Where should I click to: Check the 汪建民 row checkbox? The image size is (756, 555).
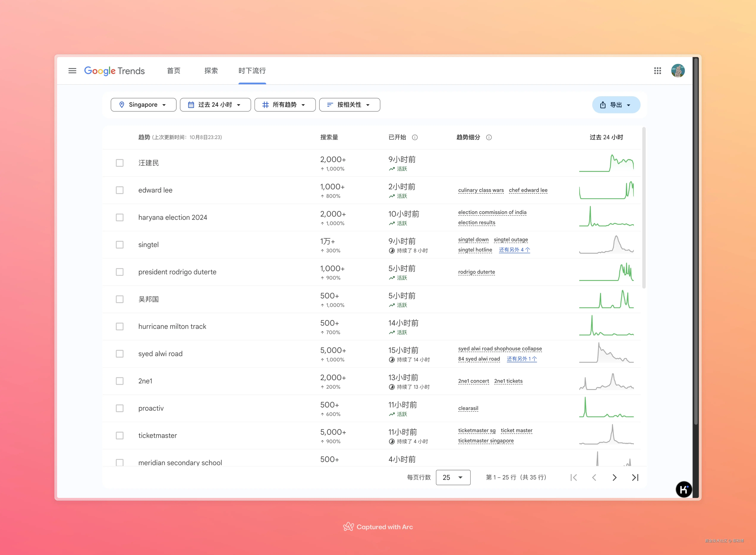click(120, 163)
